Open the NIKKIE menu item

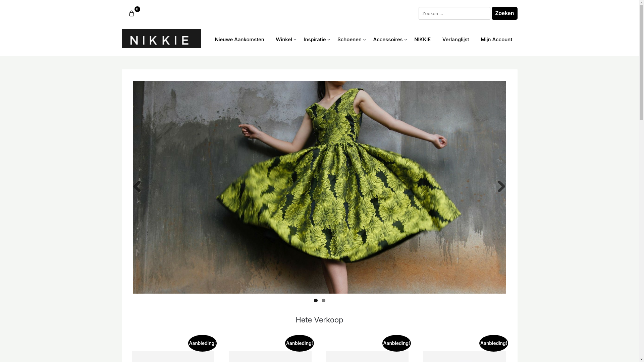[422, 40]
